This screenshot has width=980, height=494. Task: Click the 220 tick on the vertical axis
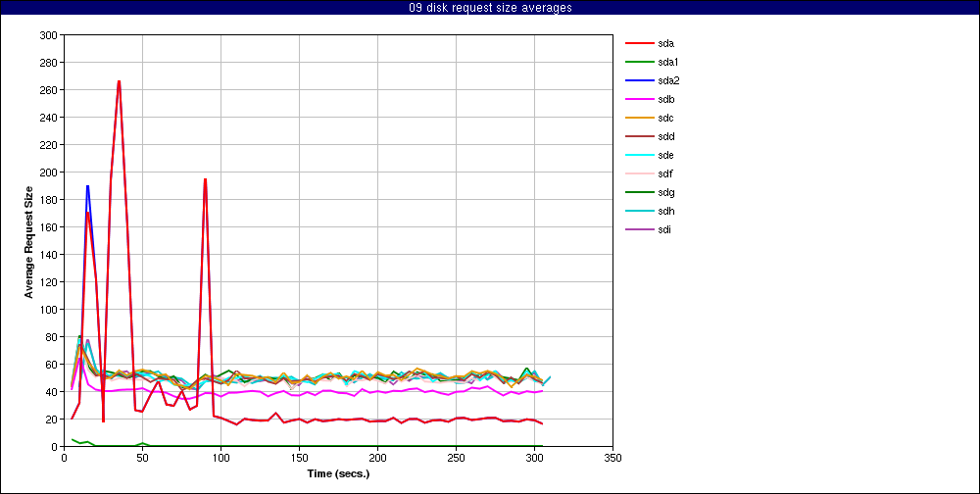tap(49, 145)
